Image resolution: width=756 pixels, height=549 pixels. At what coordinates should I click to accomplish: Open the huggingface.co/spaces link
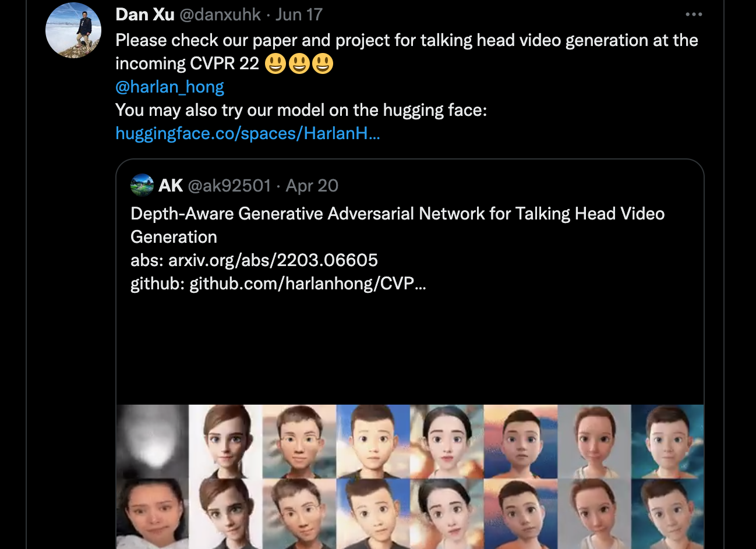click(248, 133)
